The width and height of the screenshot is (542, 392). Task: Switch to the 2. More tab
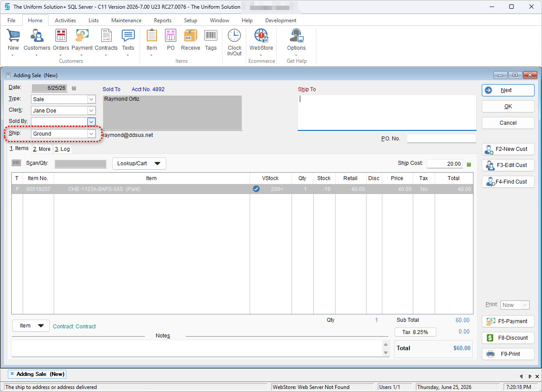tap(42, 149)
